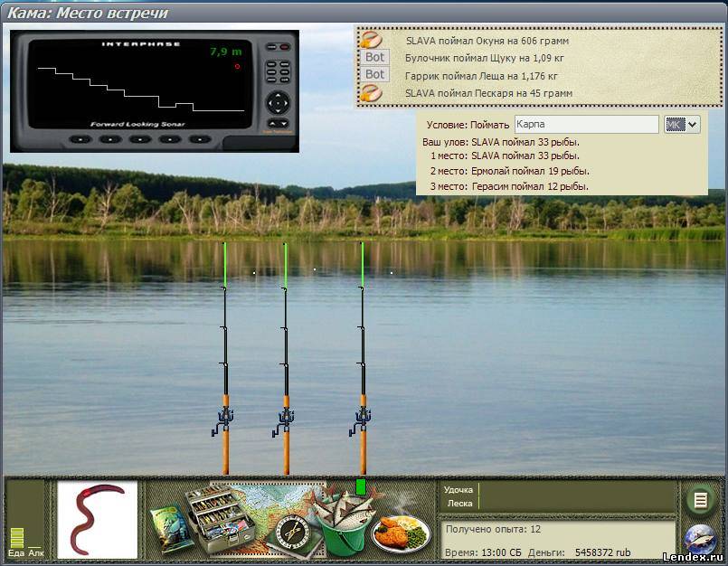
Task: Click the bottom-left sonar keypad button
Action: point(271,80)
